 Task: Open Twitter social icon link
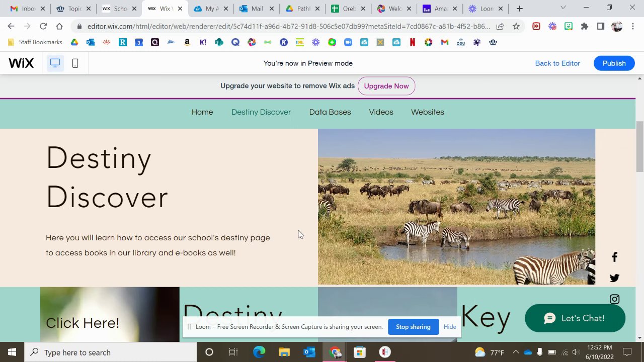click(x=614, y=278)
